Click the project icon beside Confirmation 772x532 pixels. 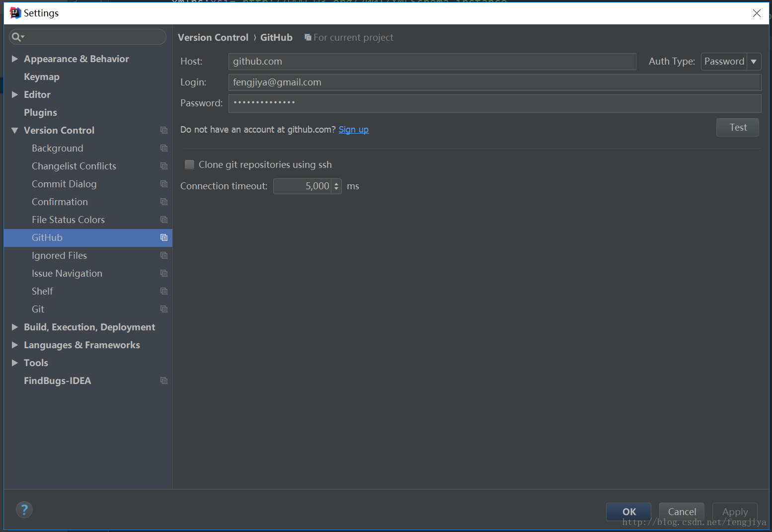[x=164, y=202]
